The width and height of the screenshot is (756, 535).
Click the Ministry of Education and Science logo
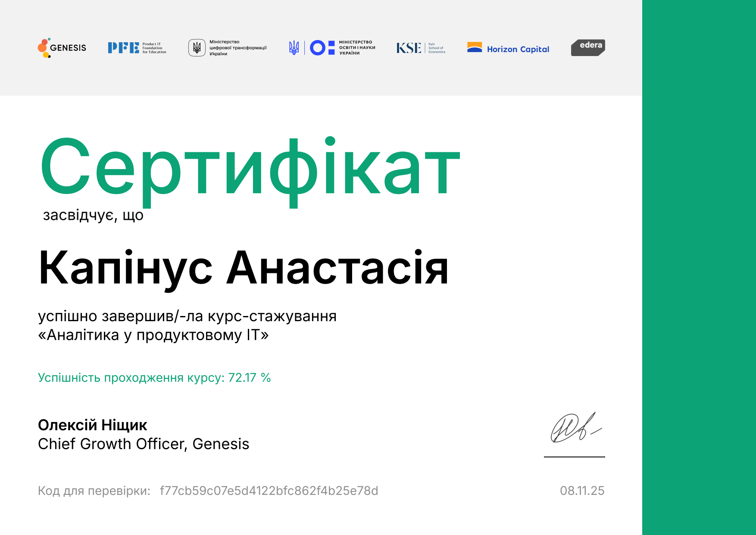pos(332,48)
